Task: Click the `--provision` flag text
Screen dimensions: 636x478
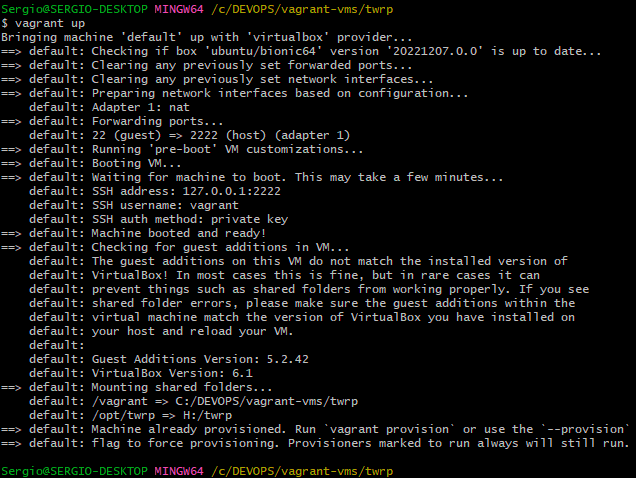Action: [x=584, y=429]
